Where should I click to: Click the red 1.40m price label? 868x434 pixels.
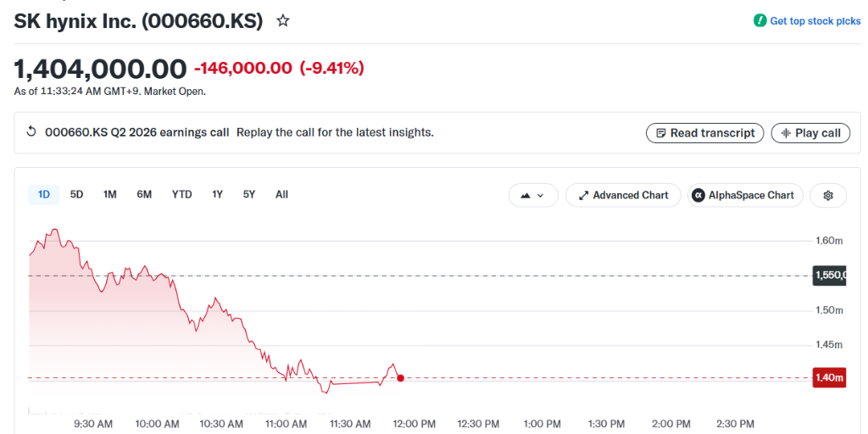point(829,378)
